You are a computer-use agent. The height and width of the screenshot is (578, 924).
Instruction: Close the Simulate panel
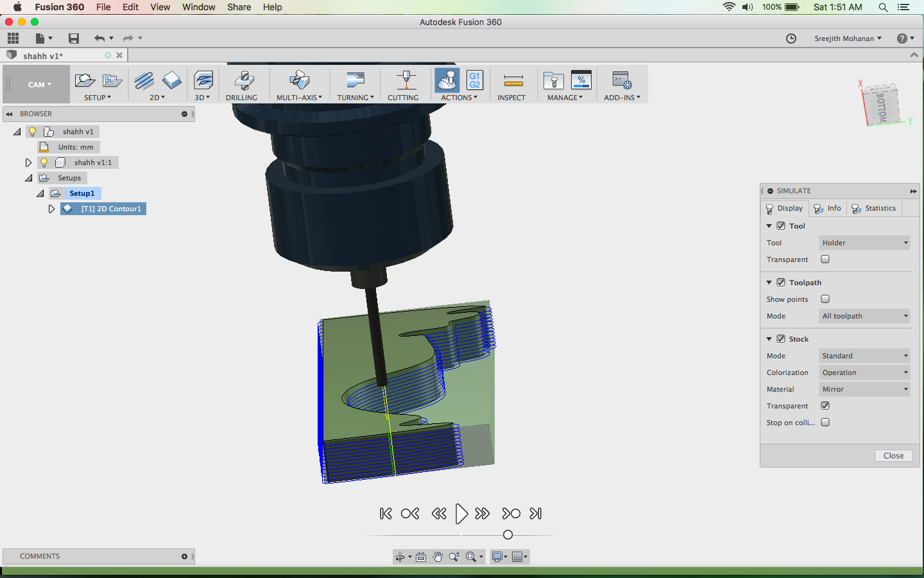pyautogui.click(x=893, y=455)
